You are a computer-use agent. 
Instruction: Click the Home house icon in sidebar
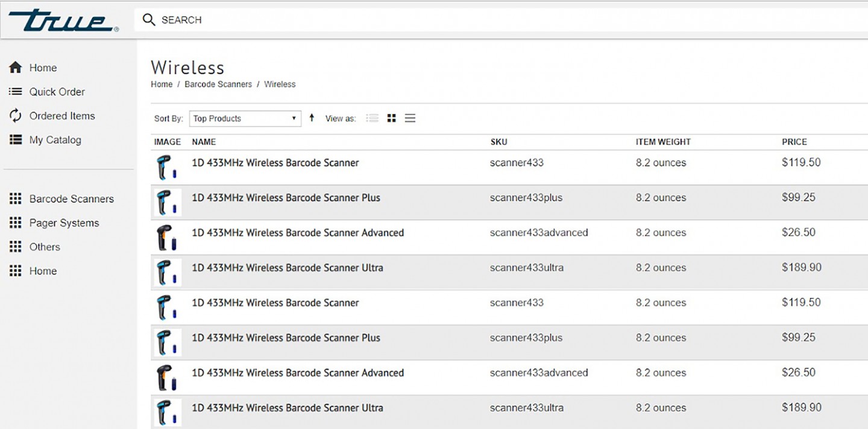click(x=15, y=67)
